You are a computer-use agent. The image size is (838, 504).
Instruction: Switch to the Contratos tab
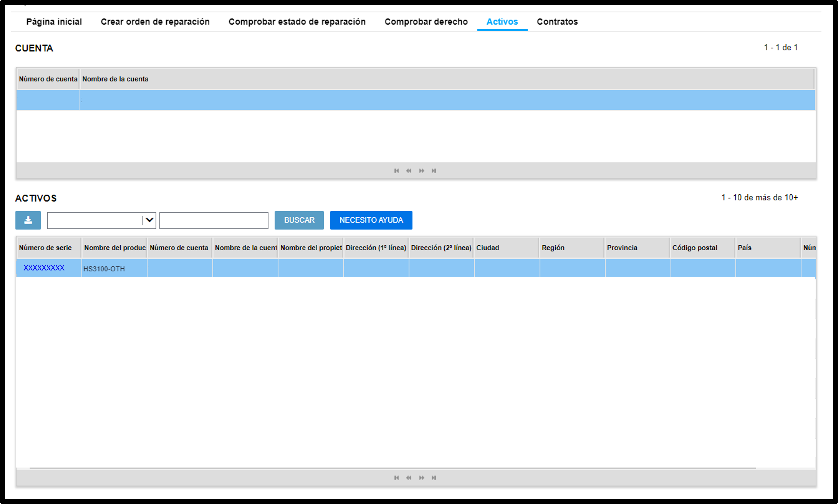557,22
